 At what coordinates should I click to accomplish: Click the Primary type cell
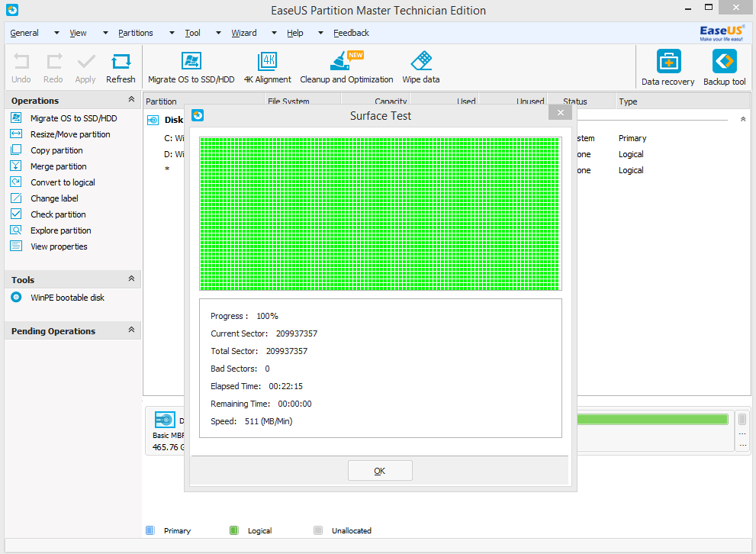[632, 138]
